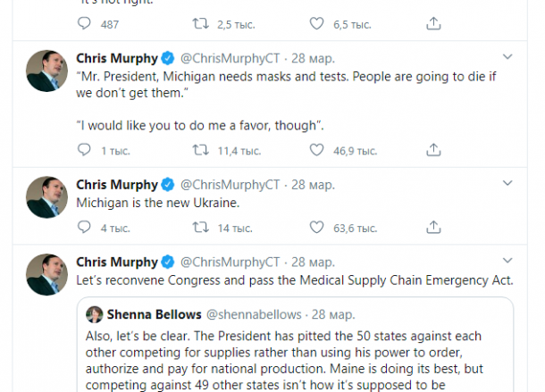Open the more-options chevron on the masks tweet
545x392 pixels.
pyautogui.click(x=508, y=57)
